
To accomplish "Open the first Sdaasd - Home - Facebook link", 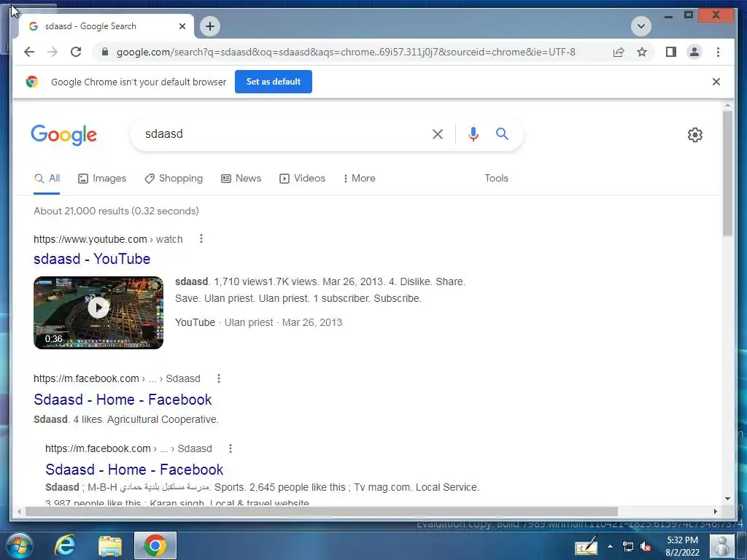I will coord(123,400).
